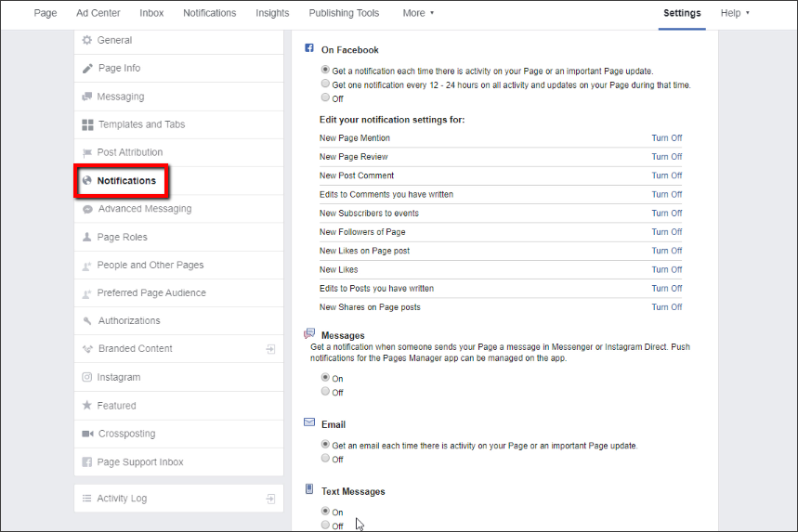Click the Crossposting video camera icon

[x=87, y=434]
